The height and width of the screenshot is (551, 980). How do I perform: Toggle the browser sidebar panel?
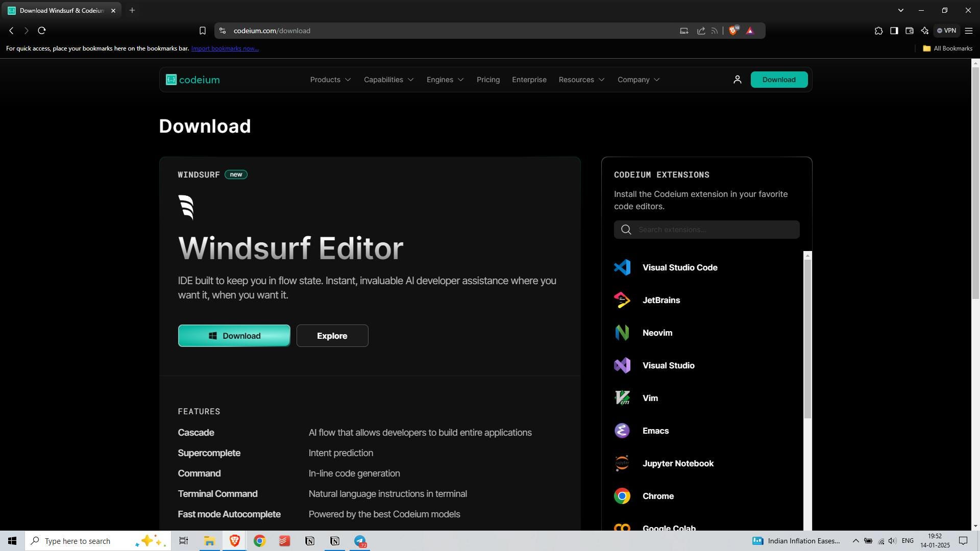pyautogui.click(x=894, y=31)
